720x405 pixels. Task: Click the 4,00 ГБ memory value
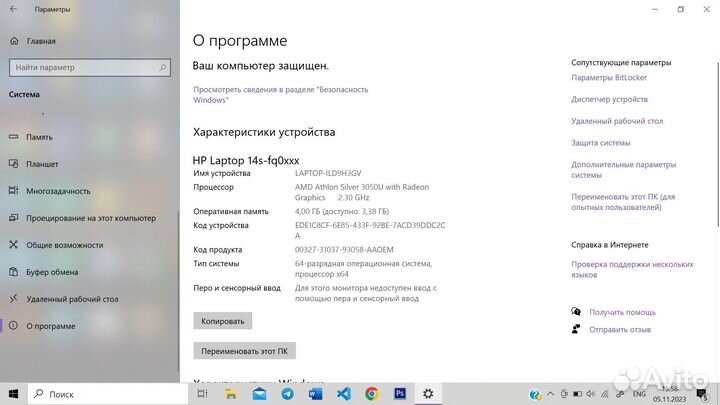point(342,212)
